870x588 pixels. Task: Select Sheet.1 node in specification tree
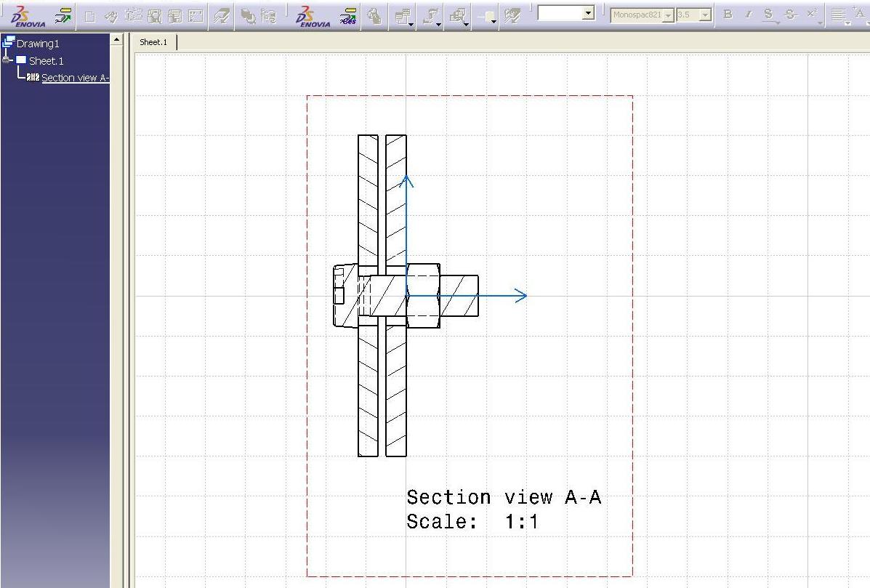tap(46, 61)
